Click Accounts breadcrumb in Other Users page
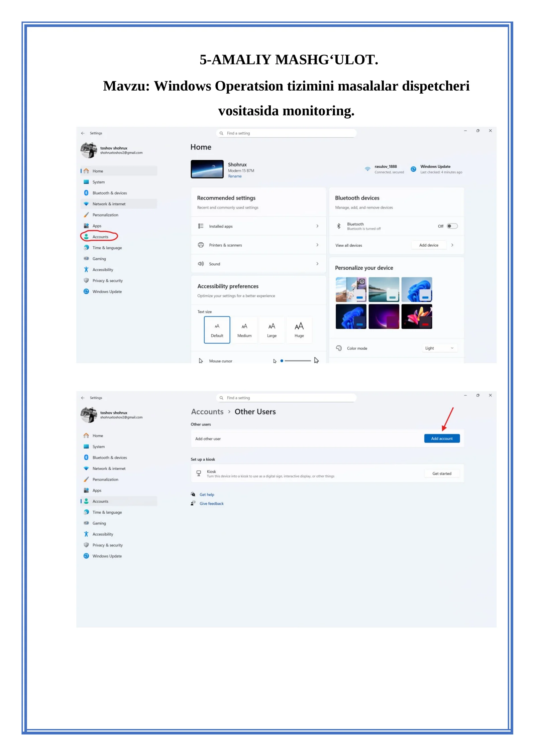 tap(207, 412)
